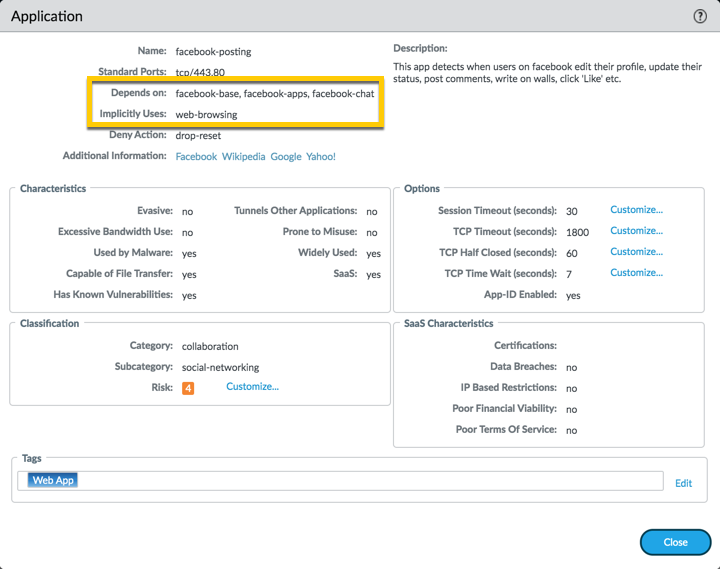Click the IP Based Restrictions no value
The width and height of the screenshot is (720, 569).
pos(571,389)
